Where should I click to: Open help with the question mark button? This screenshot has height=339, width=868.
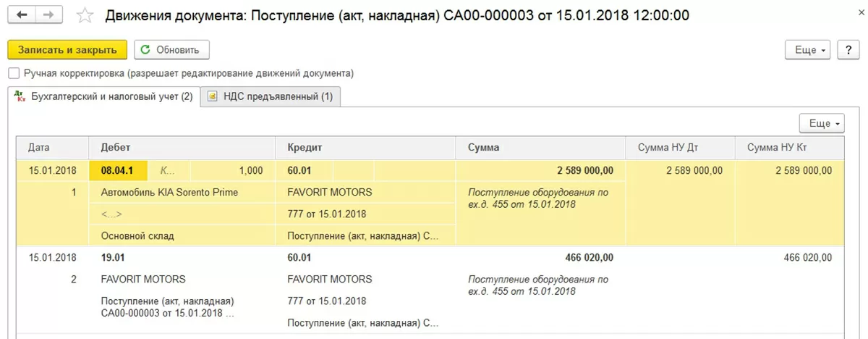click(x=848, y=49)
